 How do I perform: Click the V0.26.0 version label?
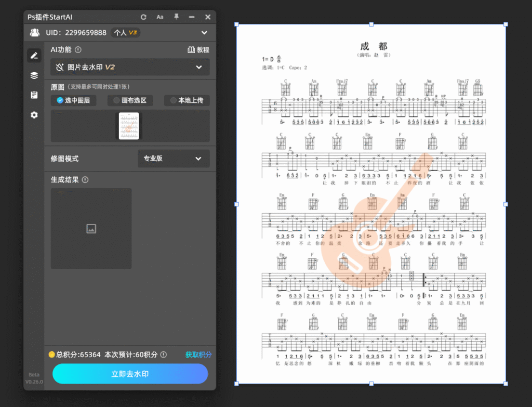(34, 382)
